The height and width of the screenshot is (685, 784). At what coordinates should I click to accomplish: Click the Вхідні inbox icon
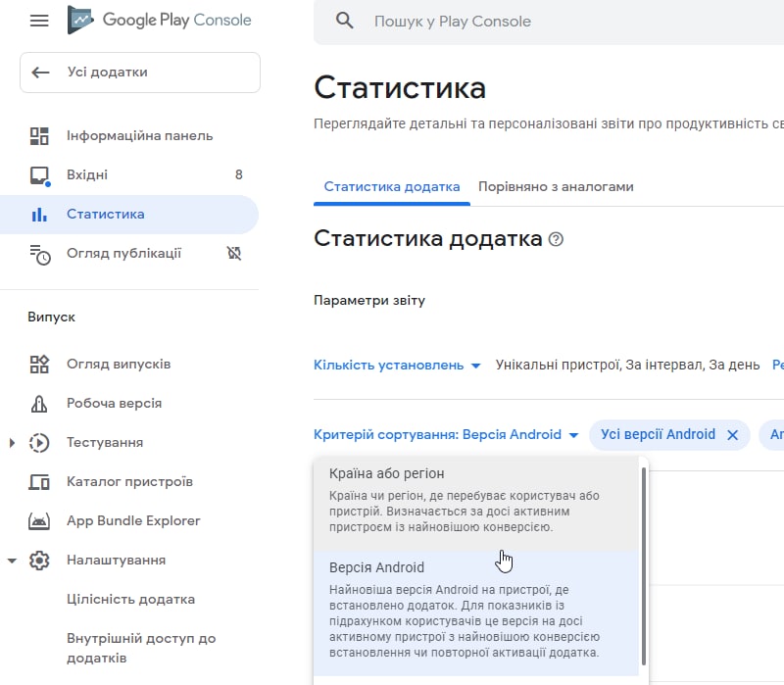pyautogui.click(x=39, y=175)
